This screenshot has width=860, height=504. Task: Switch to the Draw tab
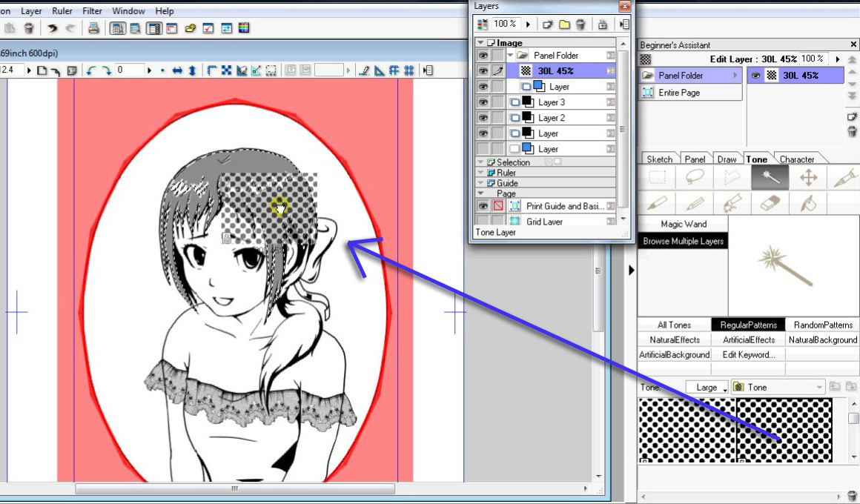coord(727,159)
